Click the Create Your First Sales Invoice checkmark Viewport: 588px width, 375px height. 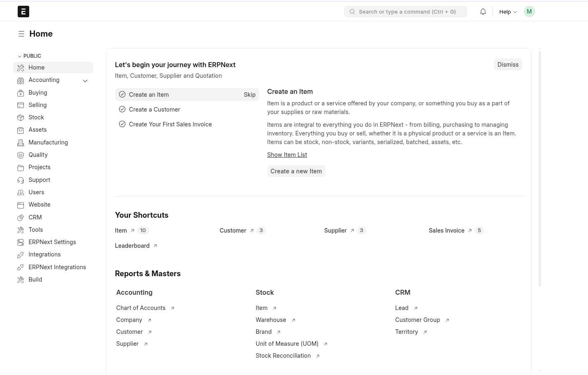pos(122,124)
